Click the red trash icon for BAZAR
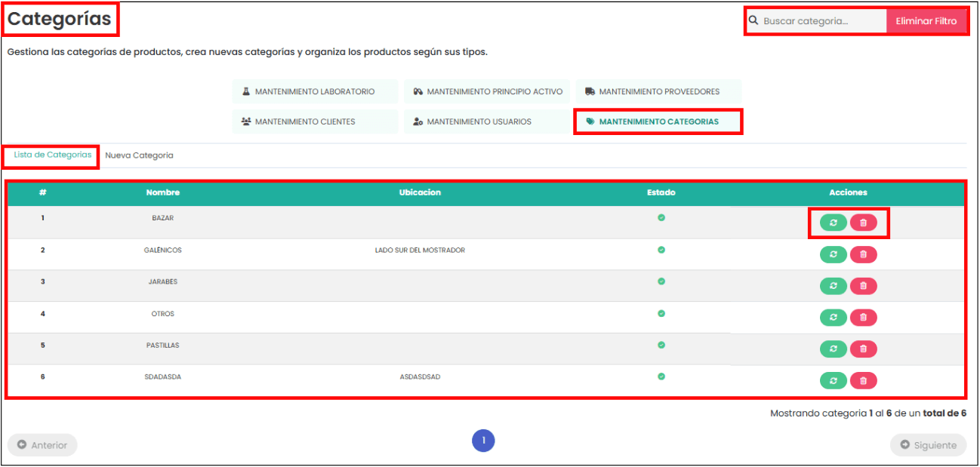This screenshot has height=467, width=980. pos(863,223)
